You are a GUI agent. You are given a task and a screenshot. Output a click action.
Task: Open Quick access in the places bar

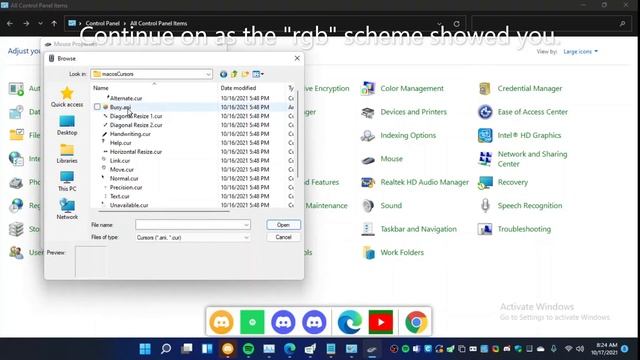pos(67,97)
